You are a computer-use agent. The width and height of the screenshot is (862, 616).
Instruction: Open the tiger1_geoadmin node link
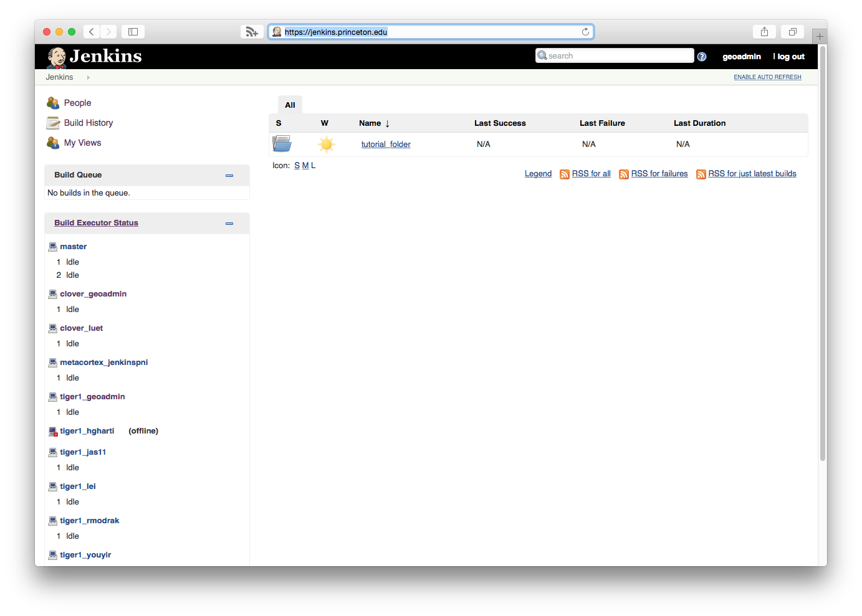[92, 397]
